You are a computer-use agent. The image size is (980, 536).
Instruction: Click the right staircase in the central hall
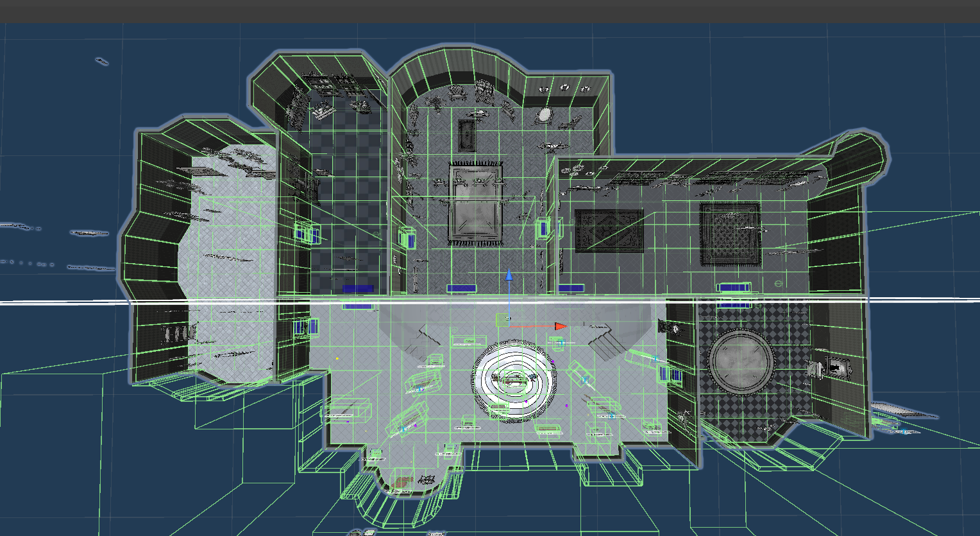pyautogui.click(x=605, y=341)
